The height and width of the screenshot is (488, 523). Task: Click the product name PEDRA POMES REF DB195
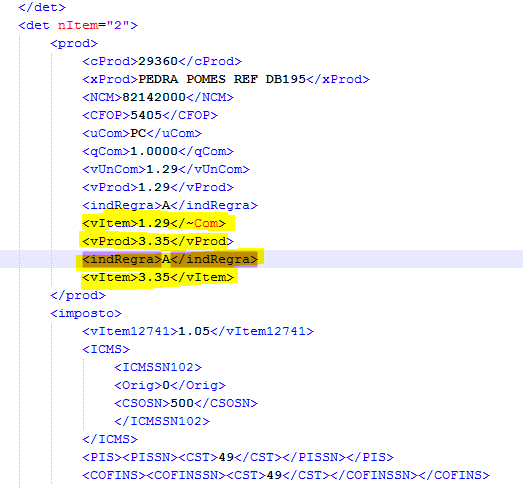222,79
